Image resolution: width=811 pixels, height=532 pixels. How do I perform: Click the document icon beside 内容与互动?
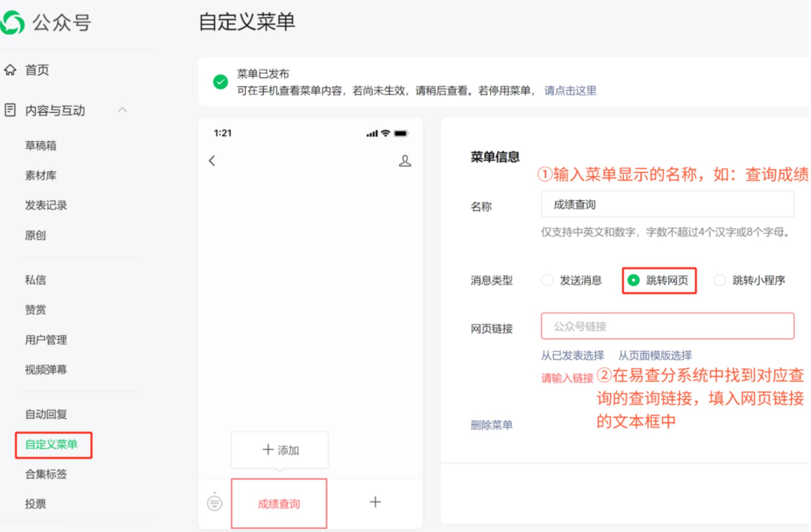(x=10, y=110)
